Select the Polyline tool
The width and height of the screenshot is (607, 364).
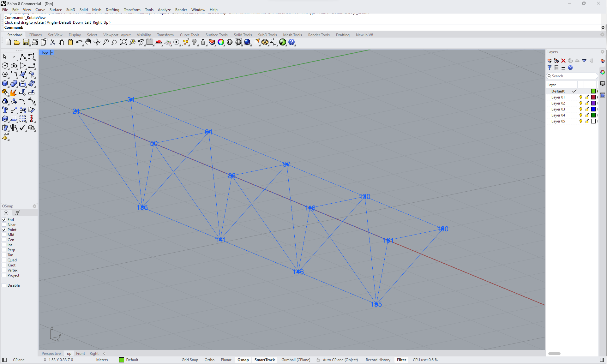pos(23,57)
